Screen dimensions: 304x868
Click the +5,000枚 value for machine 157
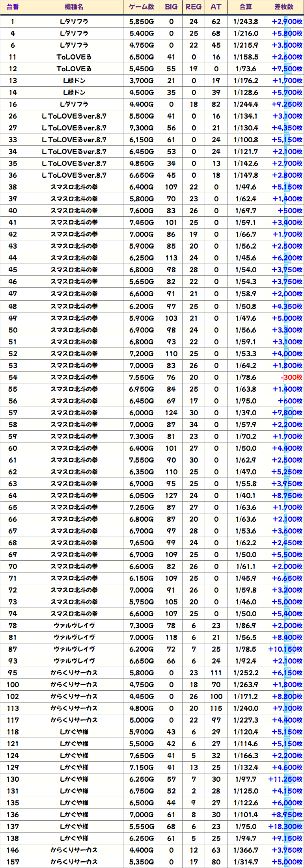tap(287, 862)
